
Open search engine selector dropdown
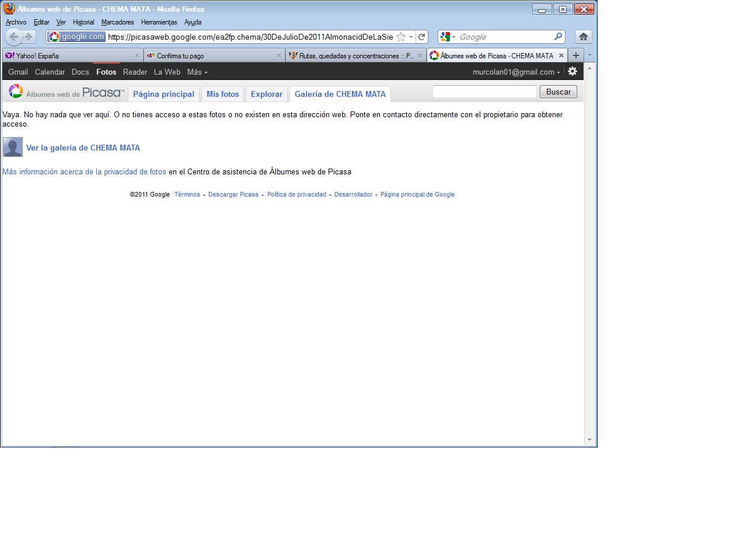tap(448, 37)
